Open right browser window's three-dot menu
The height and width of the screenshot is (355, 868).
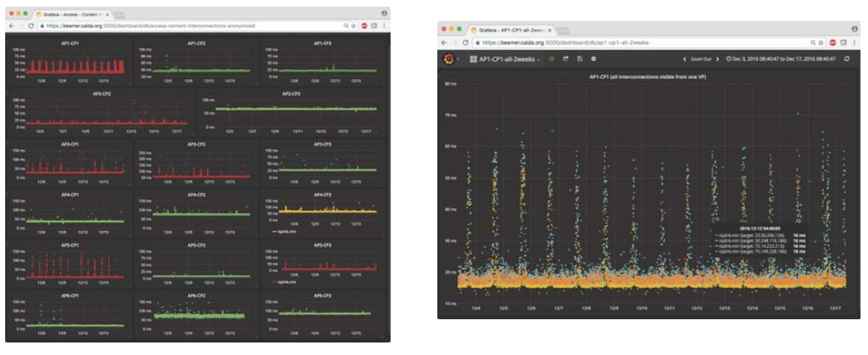point(854,42)
